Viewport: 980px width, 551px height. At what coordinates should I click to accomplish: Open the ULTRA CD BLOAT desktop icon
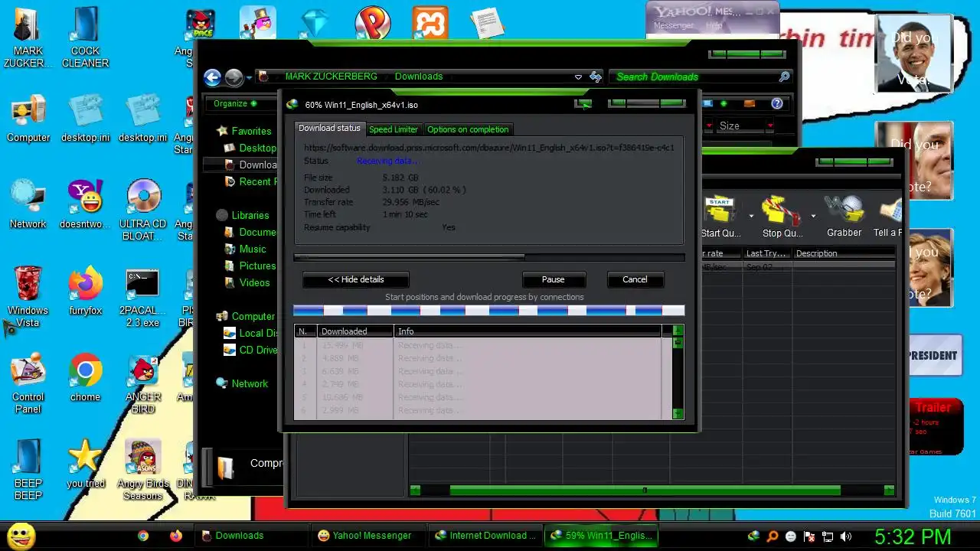pos(143,210)
